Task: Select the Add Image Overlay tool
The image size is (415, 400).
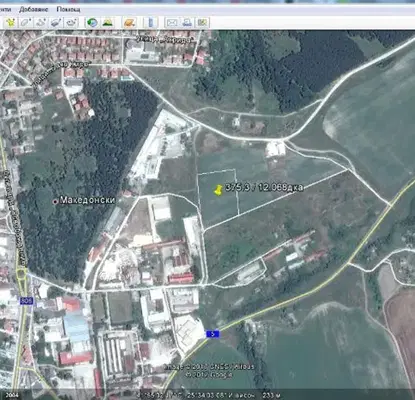Action: click(x=56, y=23)
